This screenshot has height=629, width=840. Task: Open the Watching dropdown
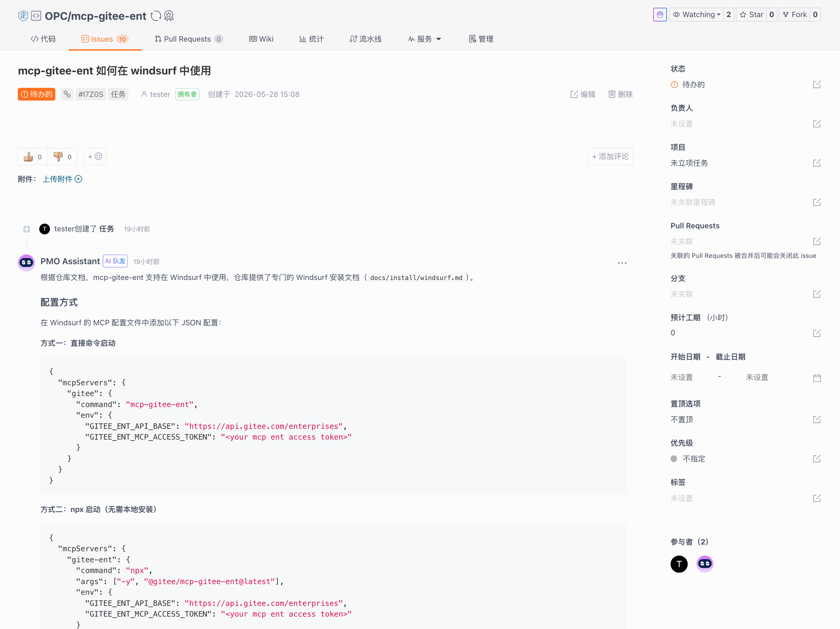696,15
